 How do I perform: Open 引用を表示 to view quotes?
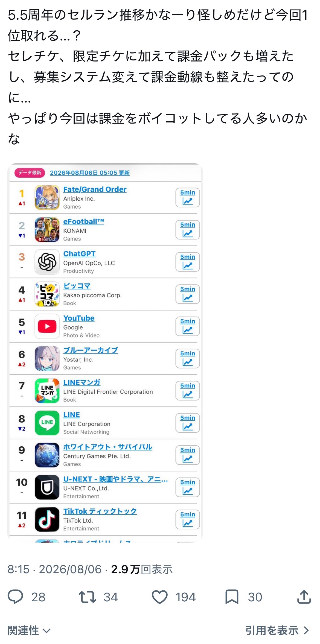point(277,631)
